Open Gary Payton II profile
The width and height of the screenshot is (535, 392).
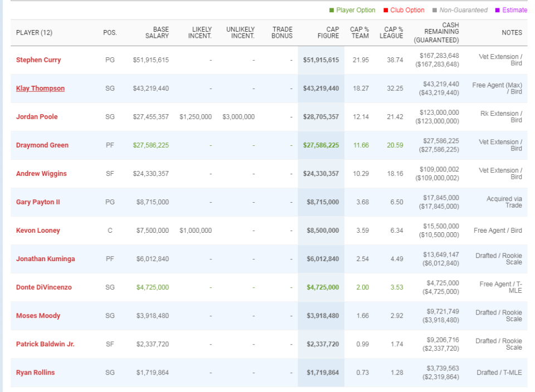point(38,202)
